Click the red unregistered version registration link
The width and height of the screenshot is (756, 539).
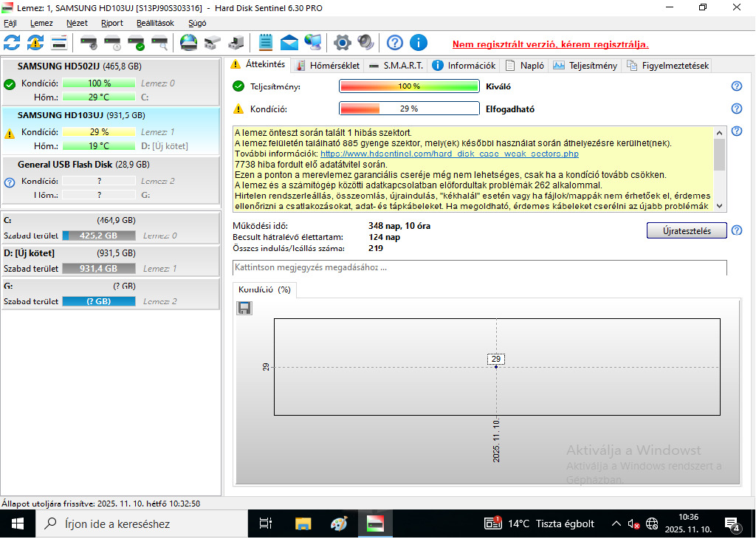[550, 44]
